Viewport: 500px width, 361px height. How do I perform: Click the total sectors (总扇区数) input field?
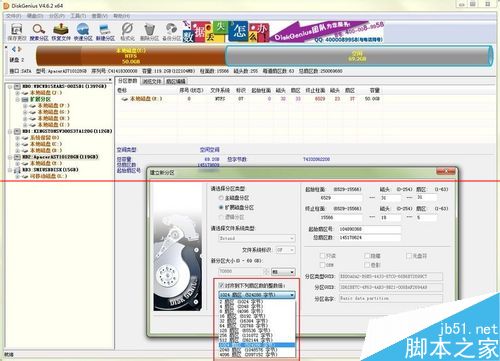pos(369,238)
